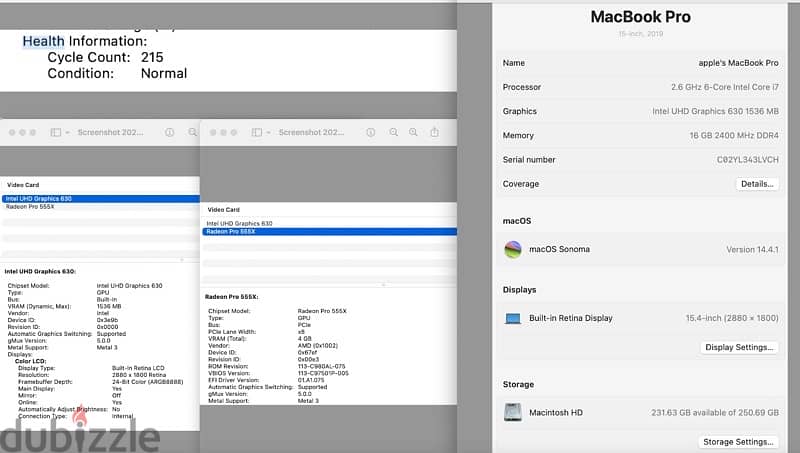800x453 pixels.
Task: Click Share icon in right Preview window
Action: [x=434, y=132]
